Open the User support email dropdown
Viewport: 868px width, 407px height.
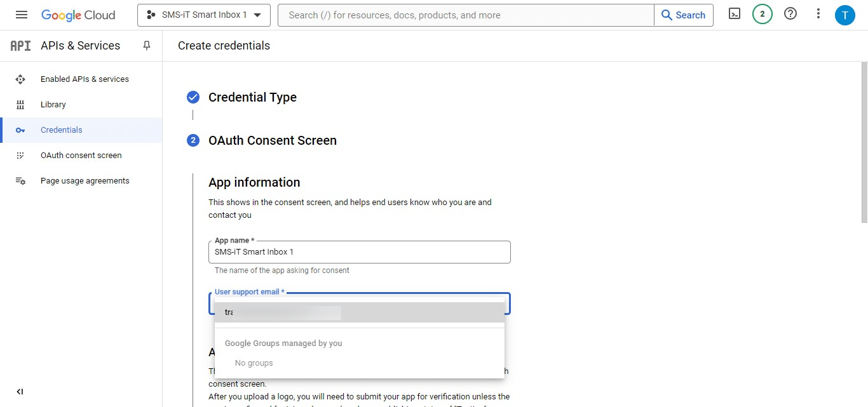tap(359, 303)
